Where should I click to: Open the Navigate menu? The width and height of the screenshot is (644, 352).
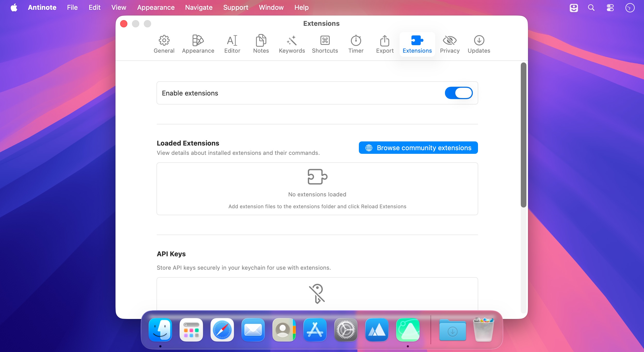[x=199, y=7]
